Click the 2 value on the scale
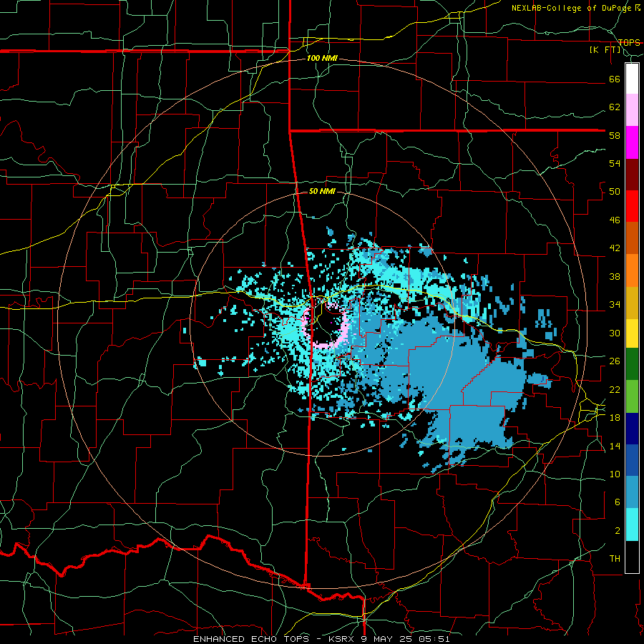 coord(618,531)
